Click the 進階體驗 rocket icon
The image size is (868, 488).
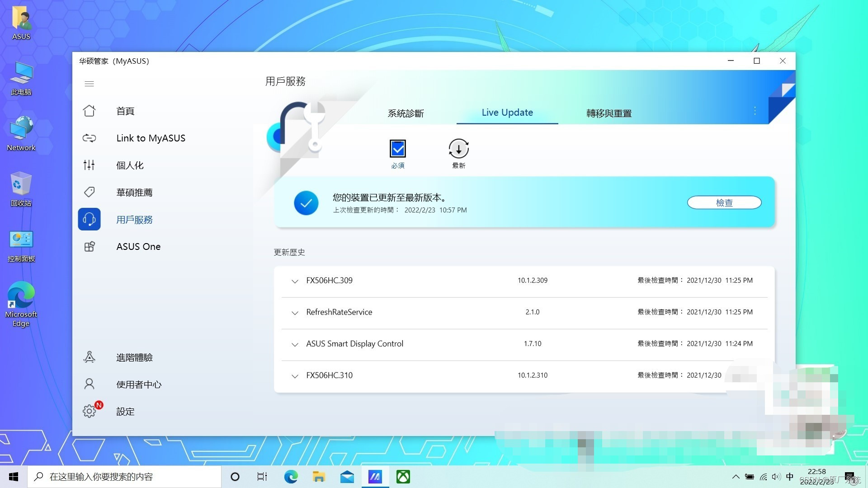point(89,357)
